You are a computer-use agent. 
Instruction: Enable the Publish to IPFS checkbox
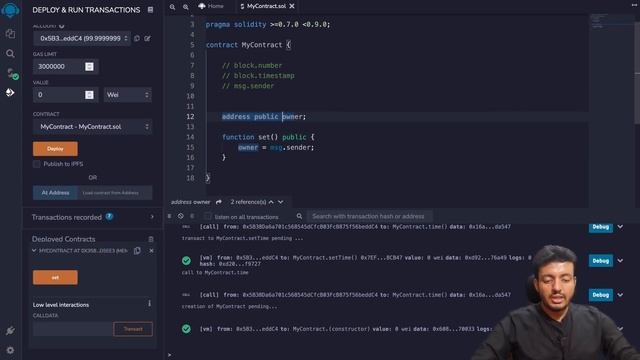click(x=37, y=164)
